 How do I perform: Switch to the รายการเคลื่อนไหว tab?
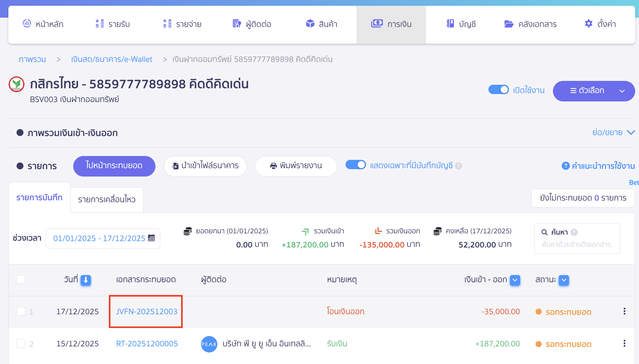click(106, 199)
